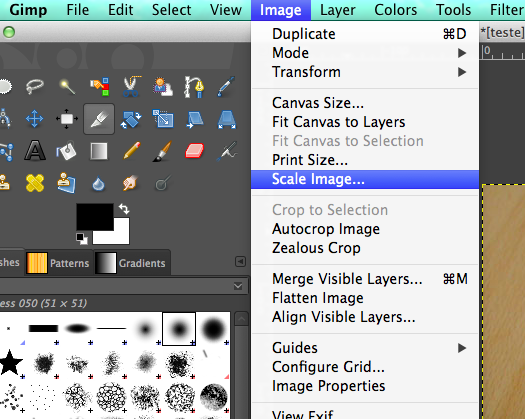Pick the black star brush thumbnail
The width and height of the screenshot is (525, 419).
pos(11,362)
